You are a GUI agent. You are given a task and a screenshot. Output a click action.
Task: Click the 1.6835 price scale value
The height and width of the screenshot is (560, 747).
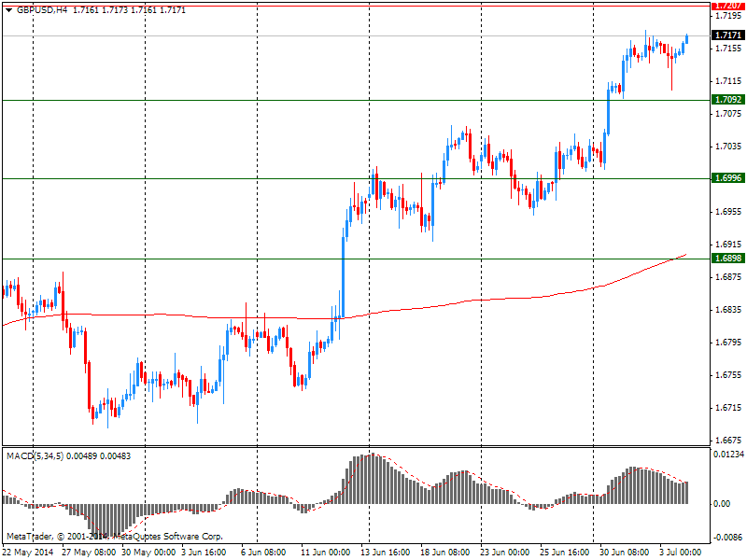pyautogui.click(x=729, y=310)
